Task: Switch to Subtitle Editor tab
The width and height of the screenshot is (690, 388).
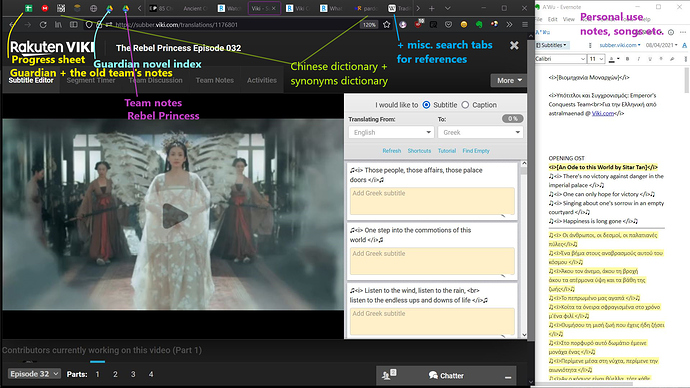Action: click(x=31, y=80)
